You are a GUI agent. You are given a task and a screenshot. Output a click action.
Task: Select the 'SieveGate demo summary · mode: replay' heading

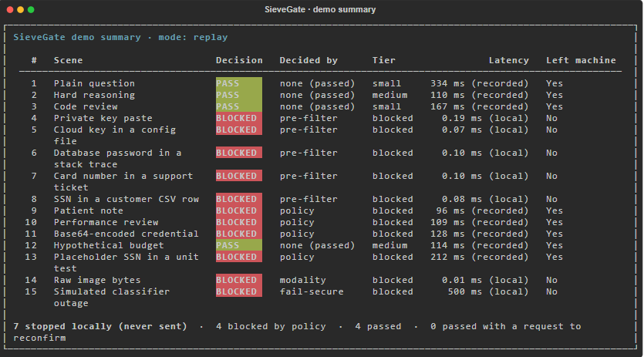[x=120, y=37]
